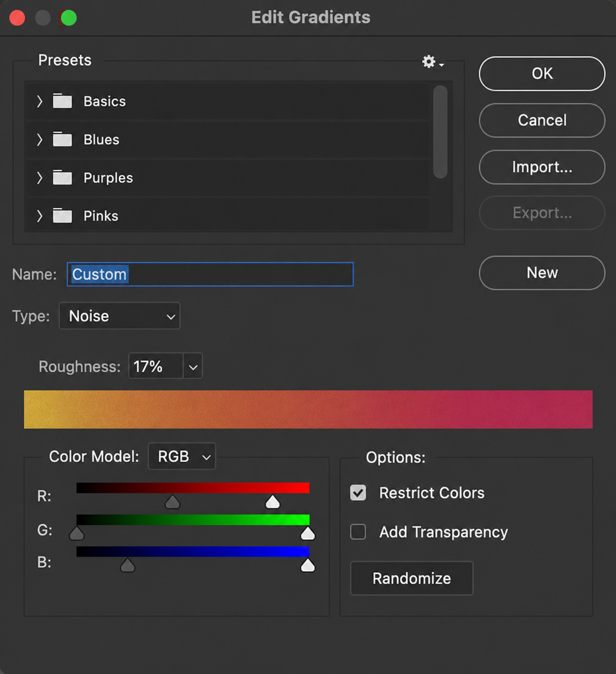
Task: Click the Import... button
Action: tap(542, 167)
